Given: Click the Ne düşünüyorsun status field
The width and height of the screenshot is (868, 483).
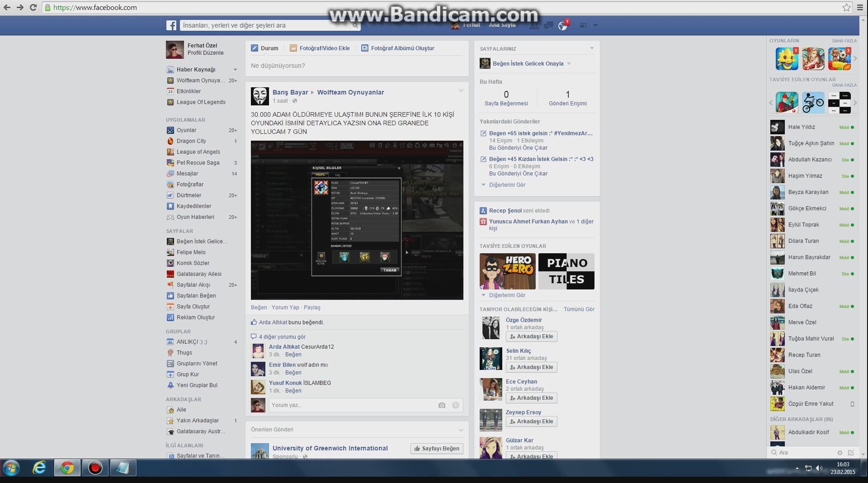Looking at the screenshot, I should pyautogui.click(x=357, y=66).
